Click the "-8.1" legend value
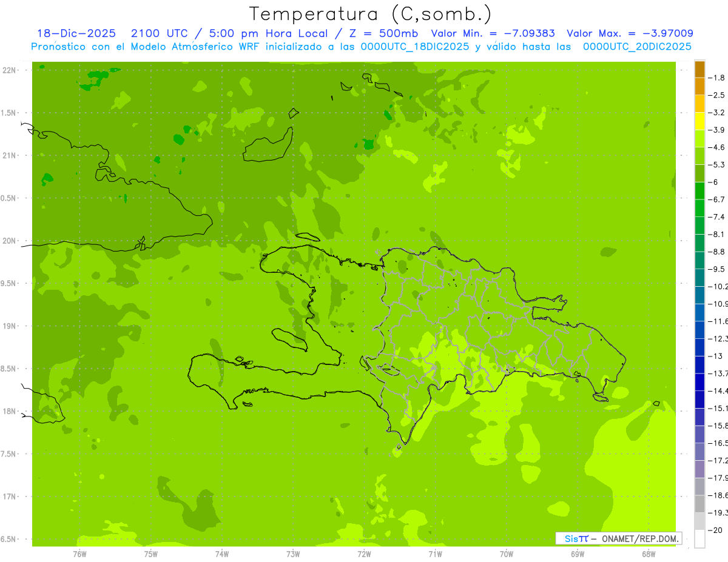Viewport: 728px width, 562px height. click(x=716, y=234)
